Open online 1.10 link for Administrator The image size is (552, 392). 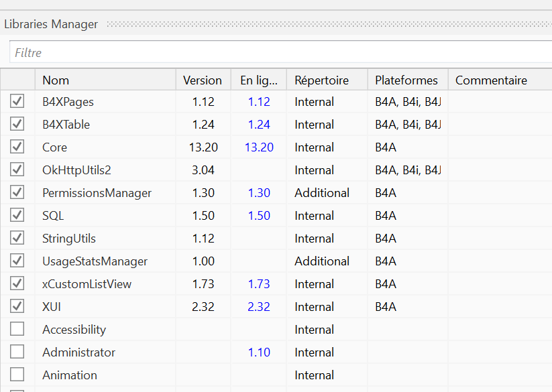coord(259,352)
